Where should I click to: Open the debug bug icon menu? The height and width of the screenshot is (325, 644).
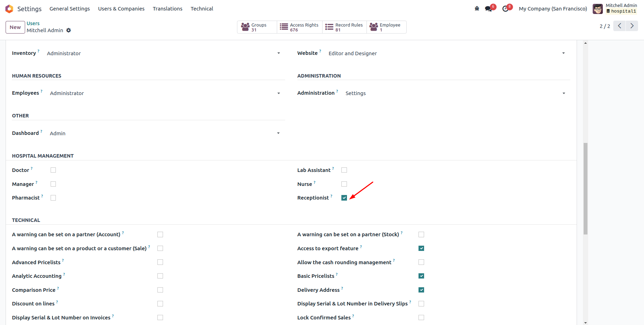tap(477, 9)
